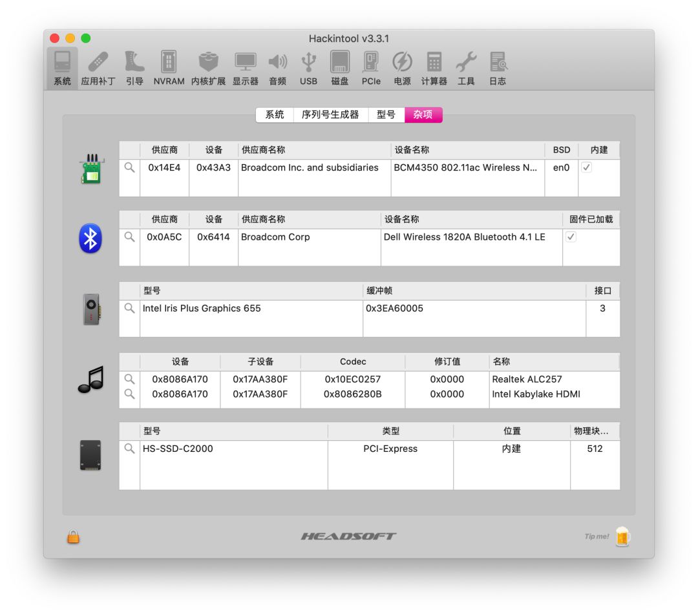Select the 杂项 tab
Image resolution: width=698 pixels, height=616 pixels.
423,115
